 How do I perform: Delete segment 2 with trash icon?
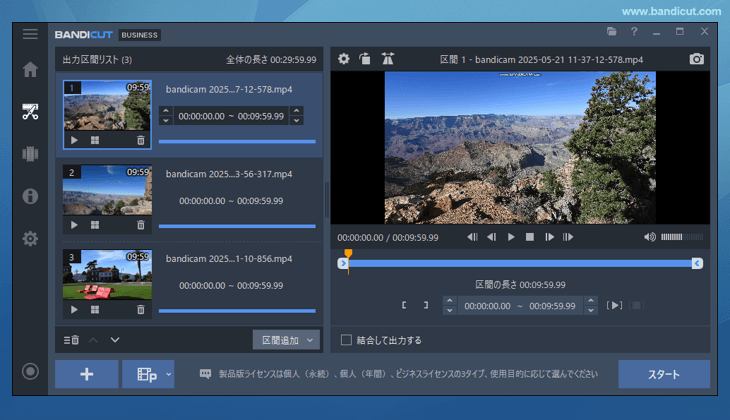coord(141,225)
